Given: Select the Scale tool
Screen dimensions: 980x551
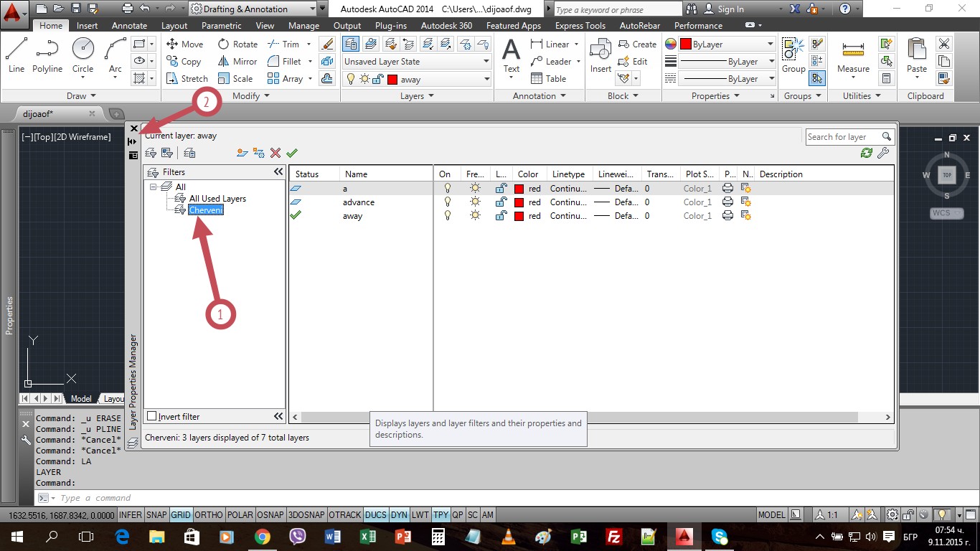Looking at the screenshot, I should pos(235,79).
